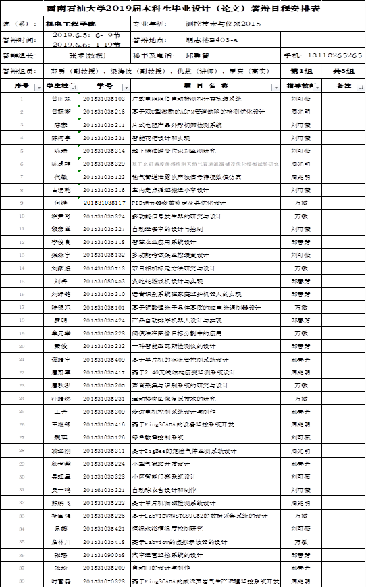Select the schedule title cell at the top
The image size is (366, 588).
pos(183,9)
